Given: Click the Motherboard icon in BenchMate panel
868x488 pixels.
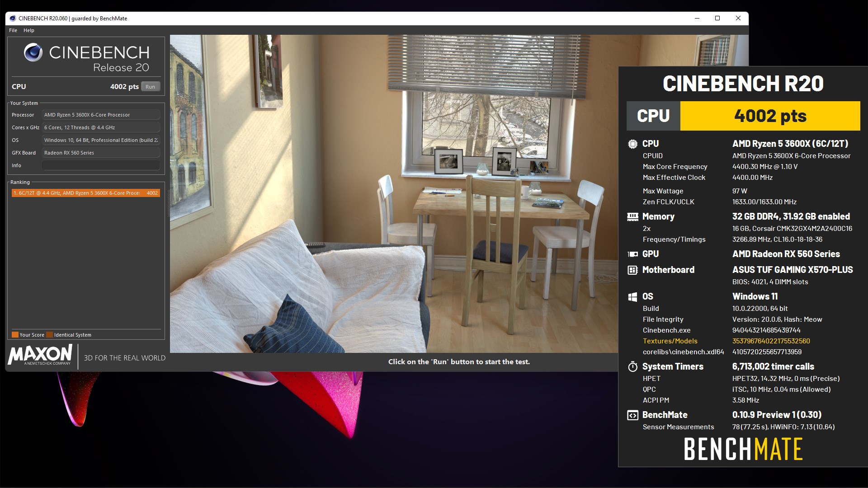Looking at the screenshot, I should (x=632, y=270).
